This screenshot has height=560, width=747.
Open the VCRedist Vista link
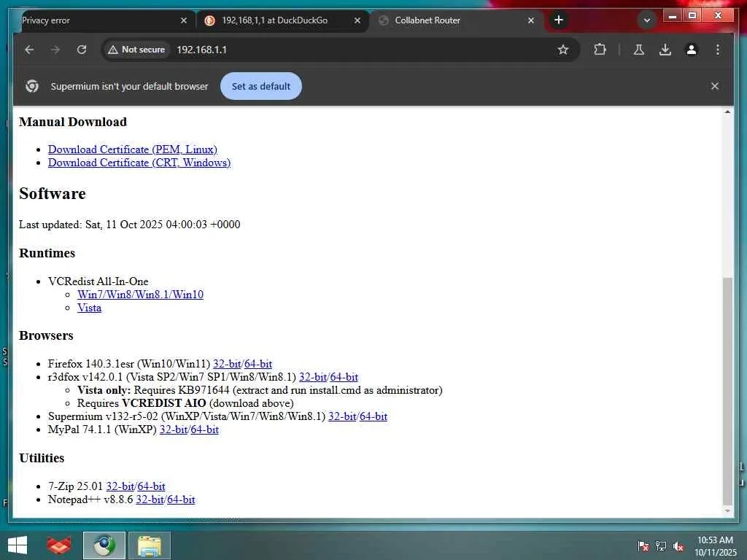pos(90,308)
